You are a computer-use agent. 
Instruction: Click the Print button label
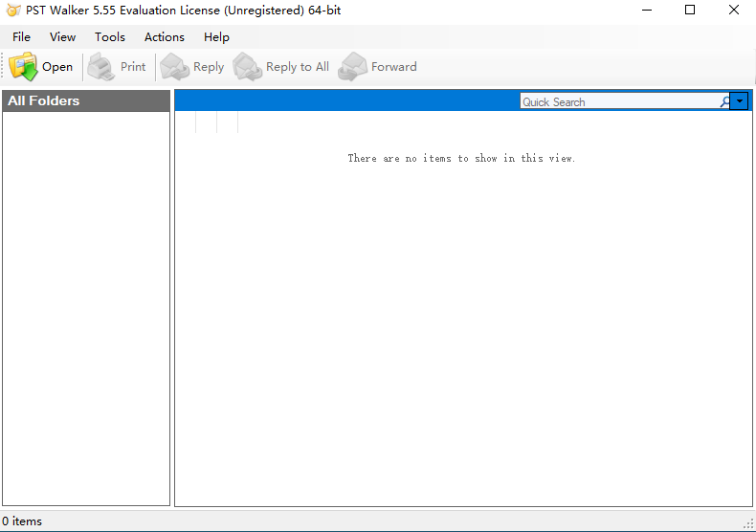point(133,67)
